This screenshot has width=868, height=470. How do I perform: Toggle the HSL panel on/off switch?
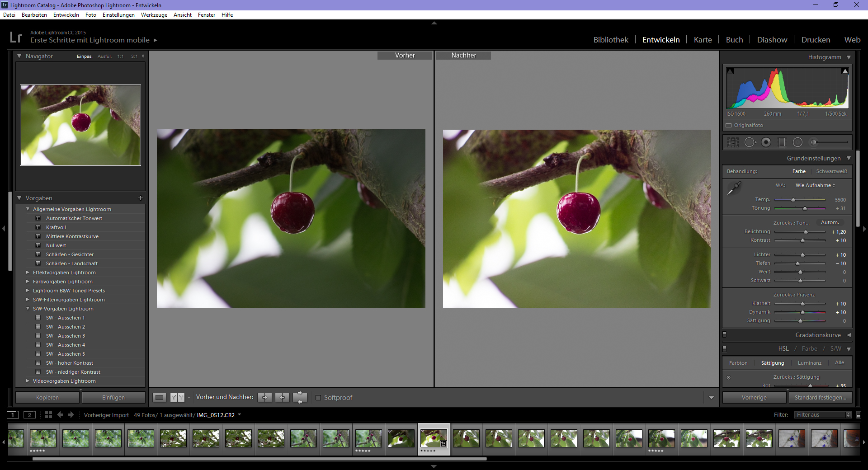pyautogui.click(x=725, y=349)
